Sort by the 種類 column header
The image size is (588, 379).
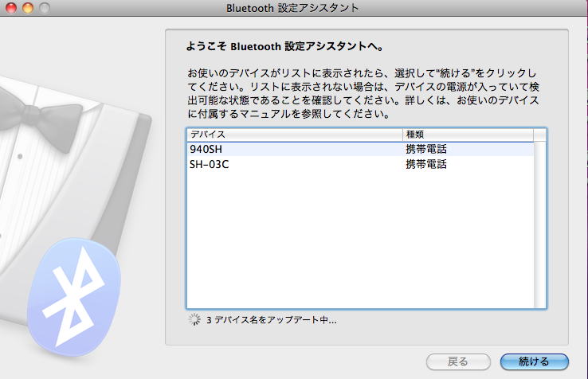468,135
